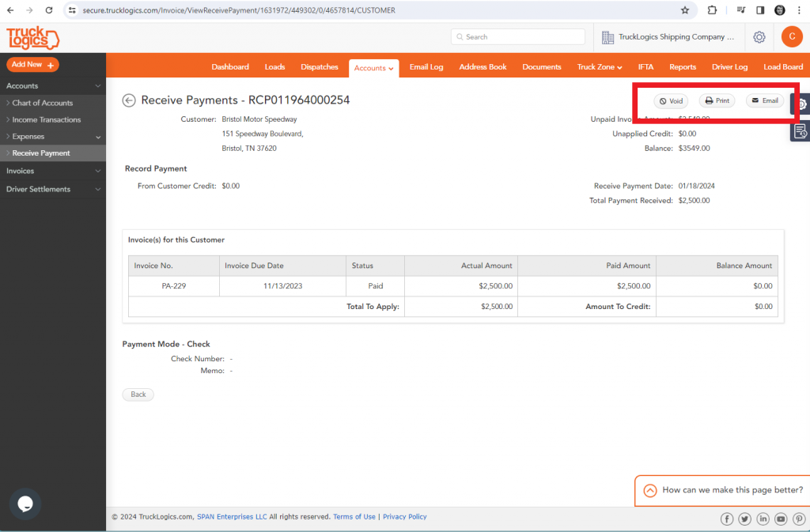810x532 pixels.
Task: Open the Chrome three-dot menu
Action: coord(799,10)
